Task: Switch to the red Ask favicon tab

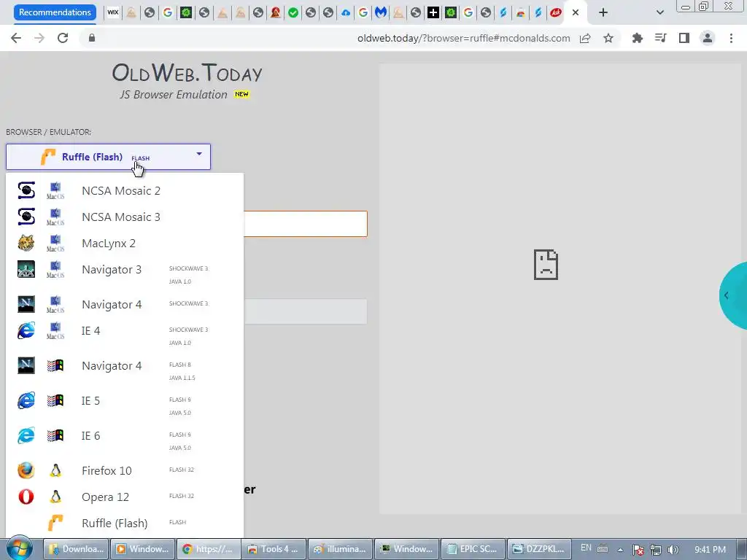Action: (x=555, y=12)
